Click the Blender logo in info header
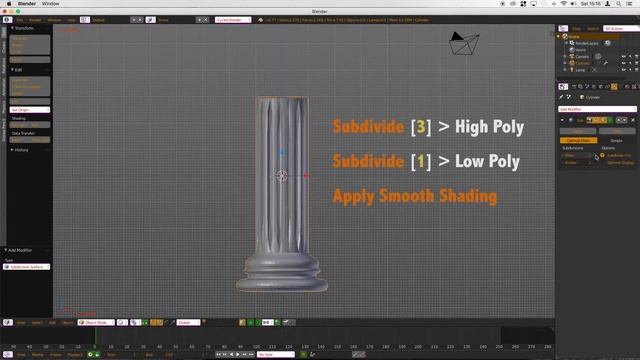Screen dimensions: 640x360 tap(260, 20)
